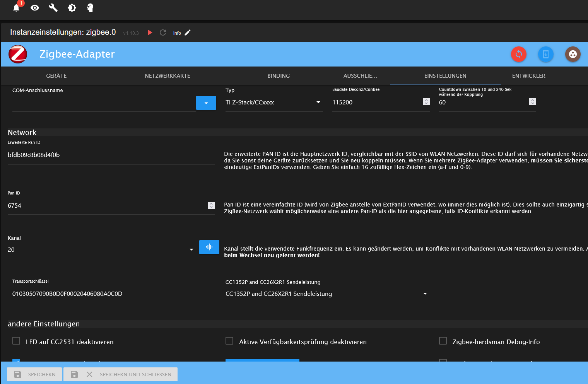Adjust Pan ID stepper arrows
This screenshot has width=588, height=384.
click(x=211, y=205)
